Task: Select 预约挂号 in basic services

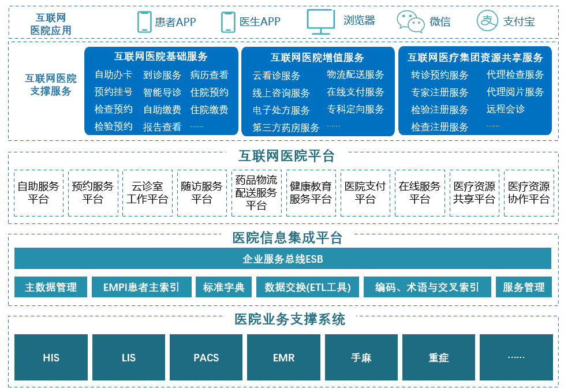Action: pos(113,92)
